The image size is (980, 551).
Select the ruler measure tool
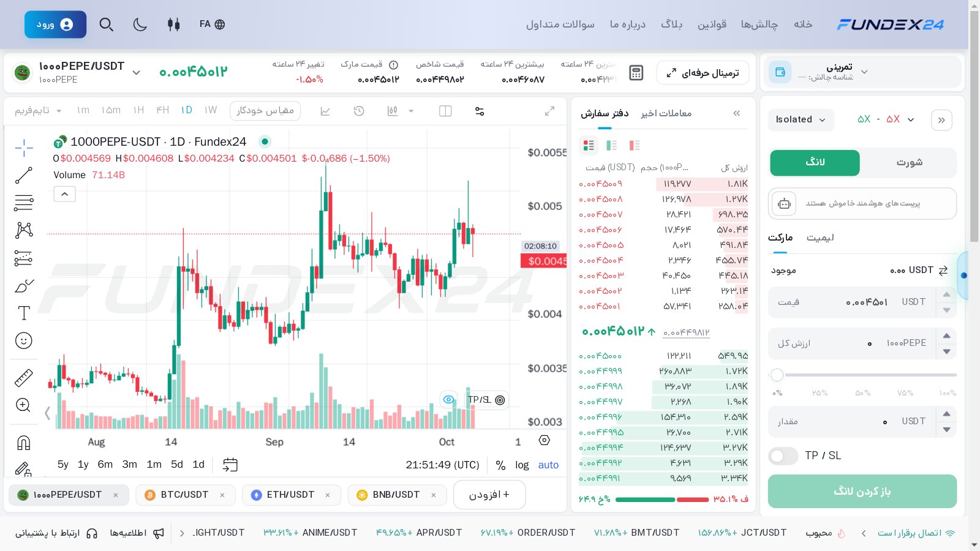click(x=24, y=378)
